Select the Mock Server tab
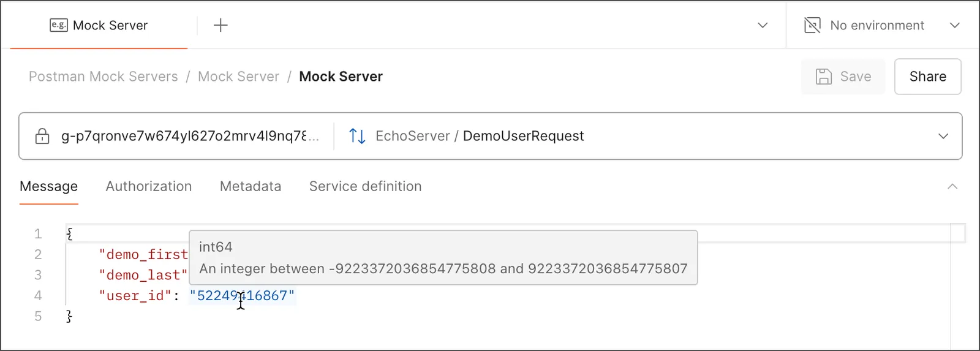Screen dimensions: 980x351 [99, 25]
